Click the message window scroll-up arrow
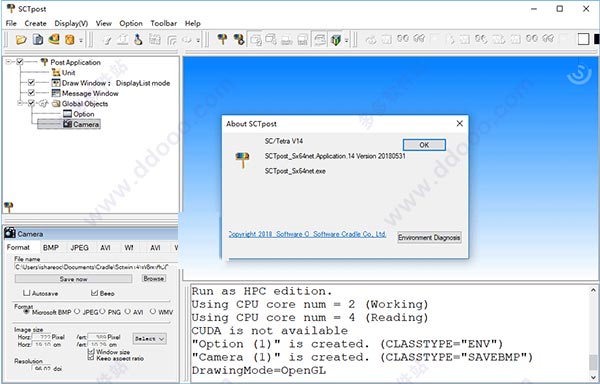The height and width of the screenshot is (384, 600). (593, 290)
